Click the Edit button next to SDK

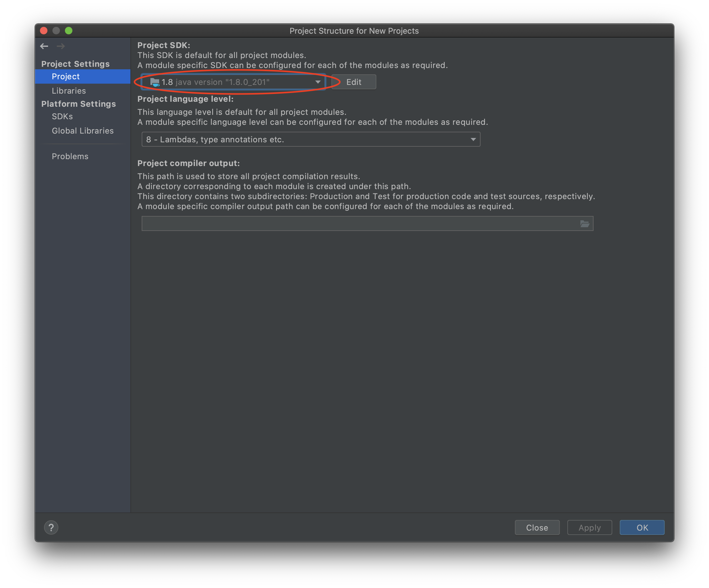(354, 82)
